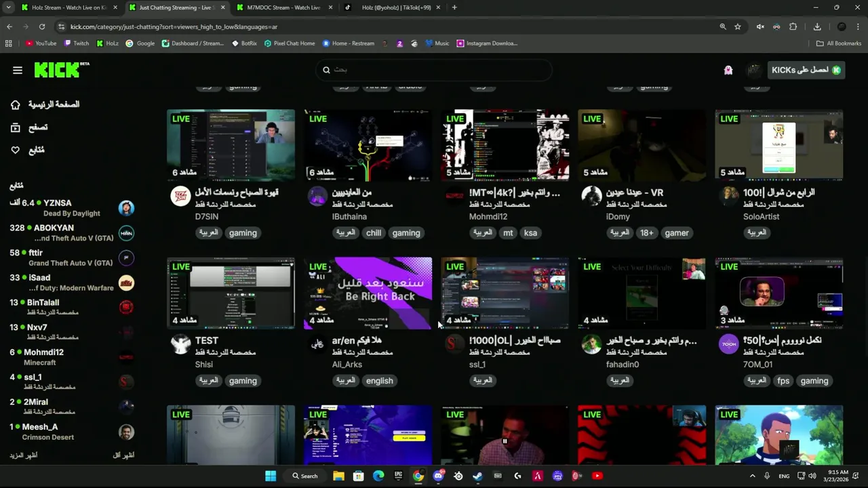The image size is (868, 488).
Task: Click fahadin0 channel avatar
Action: (x=591, y=344)
